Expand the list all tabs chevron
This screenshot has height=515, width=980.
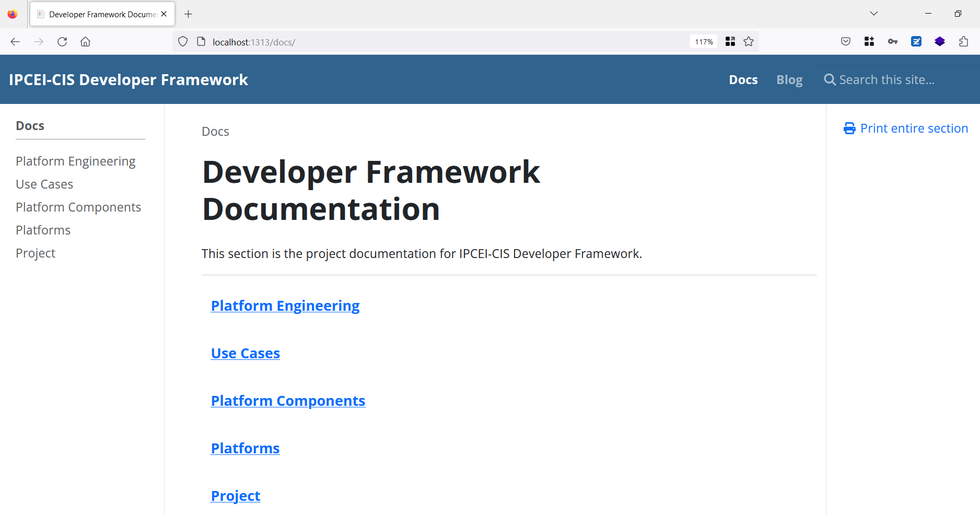874,14
